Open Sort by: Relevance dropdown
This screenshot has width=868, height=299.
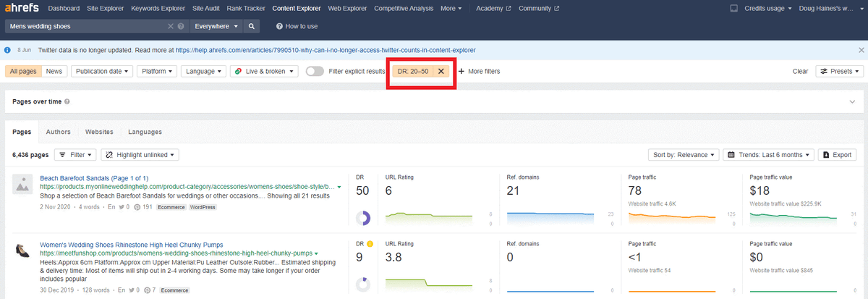click(684, 155)
